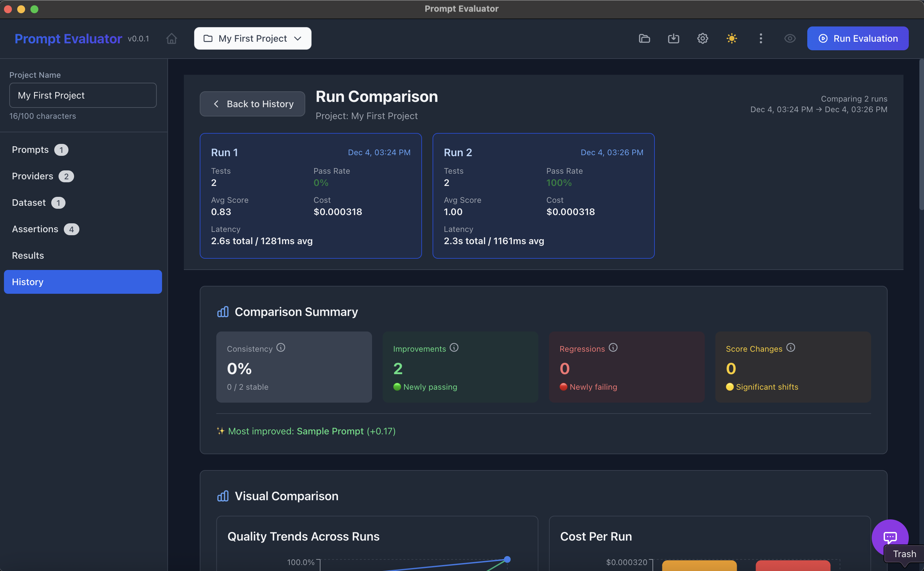Click the home icon in header
Screen dimensions: 924x571
pos(171,38)
